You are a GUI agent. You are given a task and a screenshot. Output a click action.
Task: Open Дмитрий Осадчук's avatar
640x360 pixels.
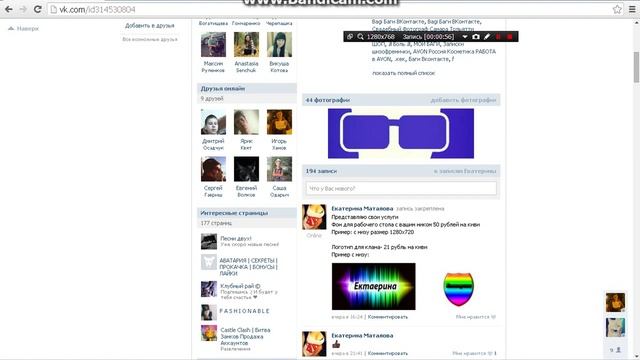tap(213, 122)
